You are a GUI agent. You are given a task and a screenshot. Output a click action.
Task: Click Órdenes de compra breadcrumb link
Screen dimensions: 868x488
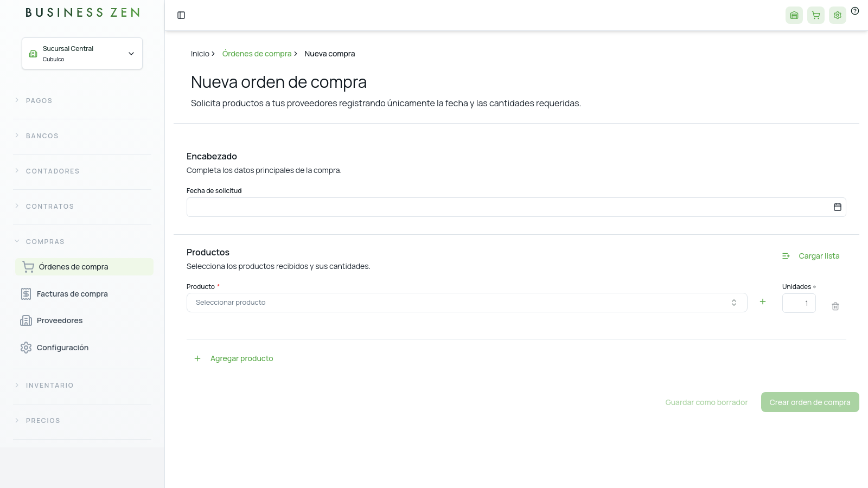point(257,54)
